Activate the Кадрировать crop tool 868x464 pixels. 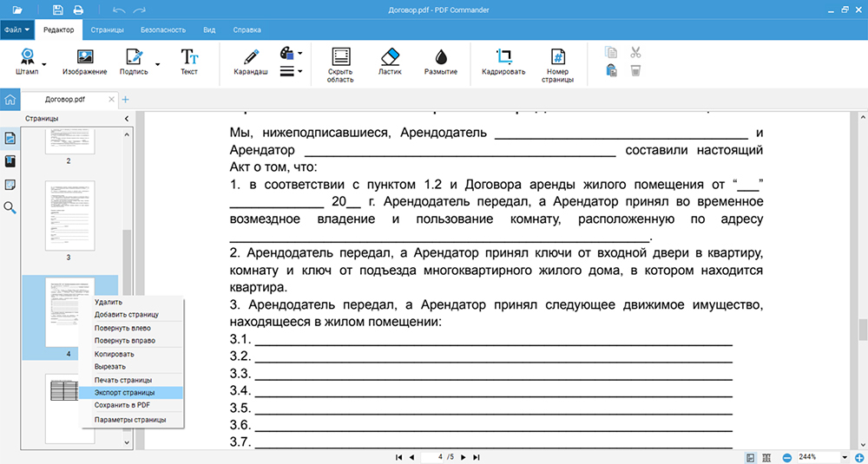(x=503, y=62)
